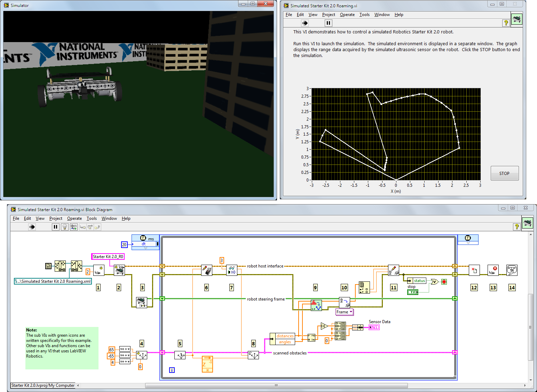Click the ultrasonic sensor read node
Image resolution: width=537 pixels, height=392 pixels.
click(x=231, y=270)
